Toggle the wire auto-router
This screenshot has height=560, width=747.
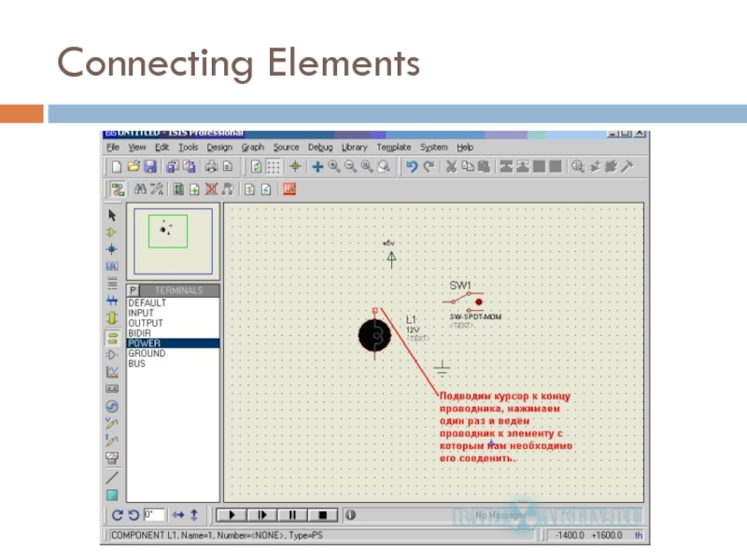click(x=118, y=189)
